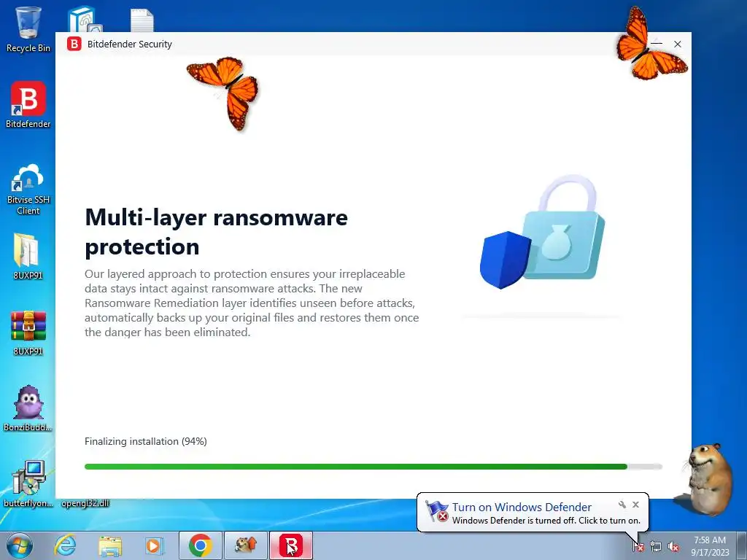The image size is (747, 560).
Task: Select the Bitdefender desktop shortcut
Action: [28, 105]
